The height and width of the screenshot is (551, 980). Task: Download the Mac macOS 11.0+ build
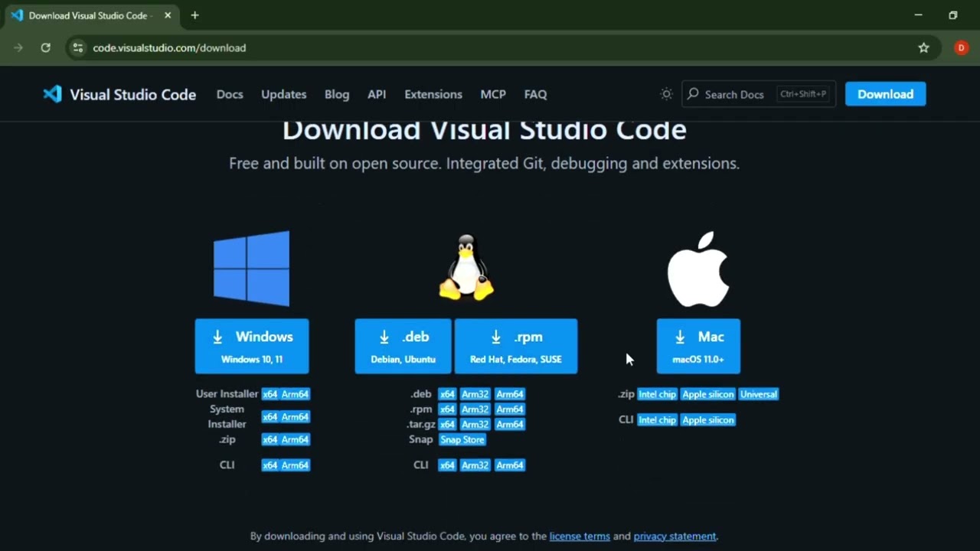coord(698,346)
